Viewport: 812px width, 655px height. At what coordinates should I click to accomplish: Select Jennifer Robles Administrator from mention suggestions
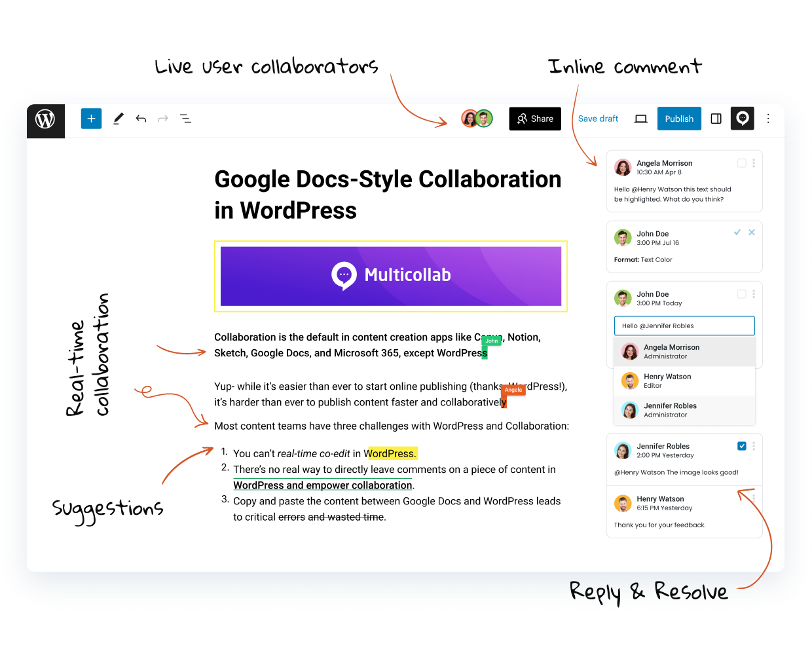pyautogui.click(x=684, y=410)
